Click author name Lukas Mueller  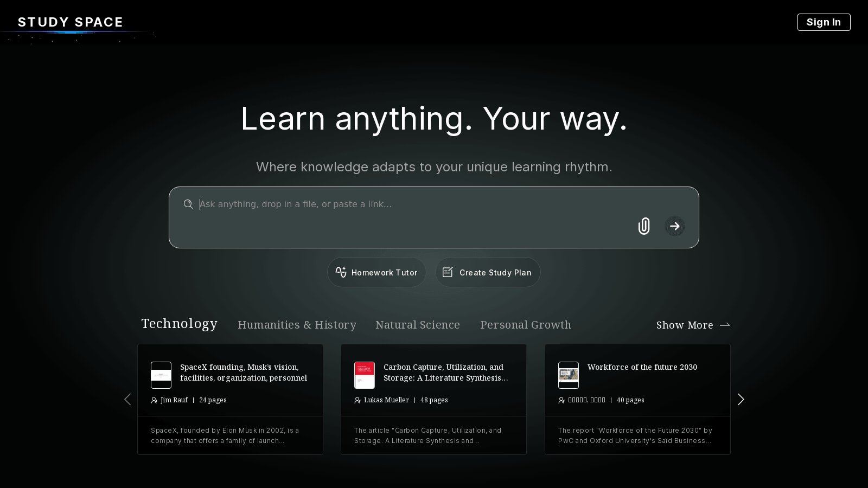coord(386,400)
